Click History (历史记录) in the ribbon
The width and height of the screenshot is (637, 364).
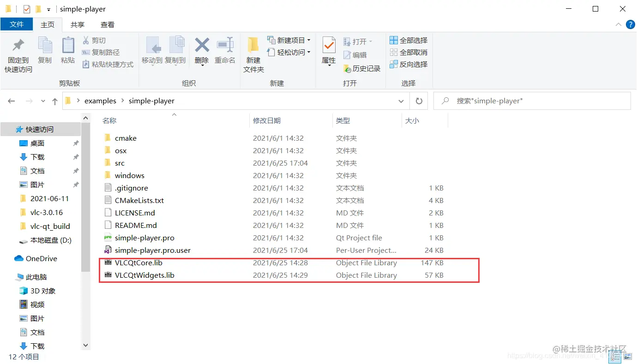(362, 68)
